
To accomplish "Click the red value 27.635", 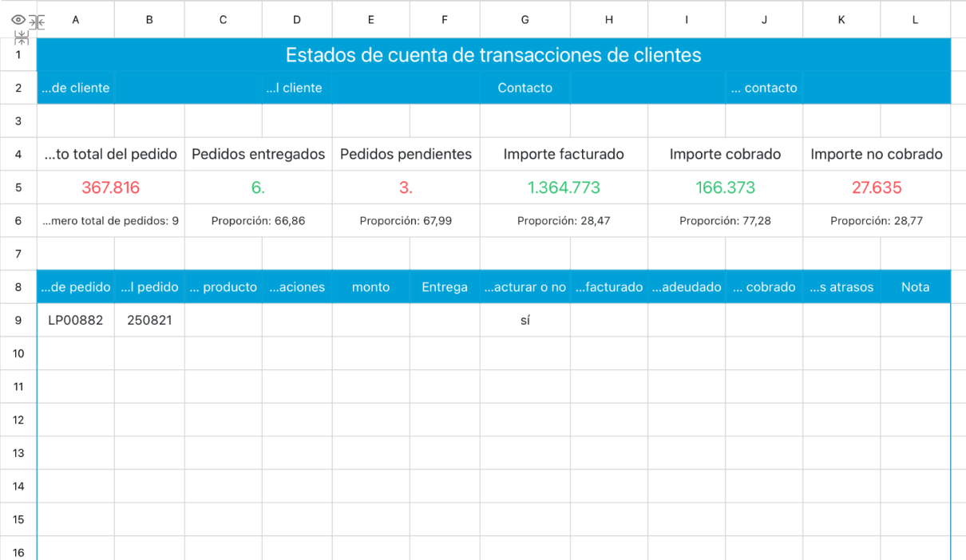I will [877, 187].
